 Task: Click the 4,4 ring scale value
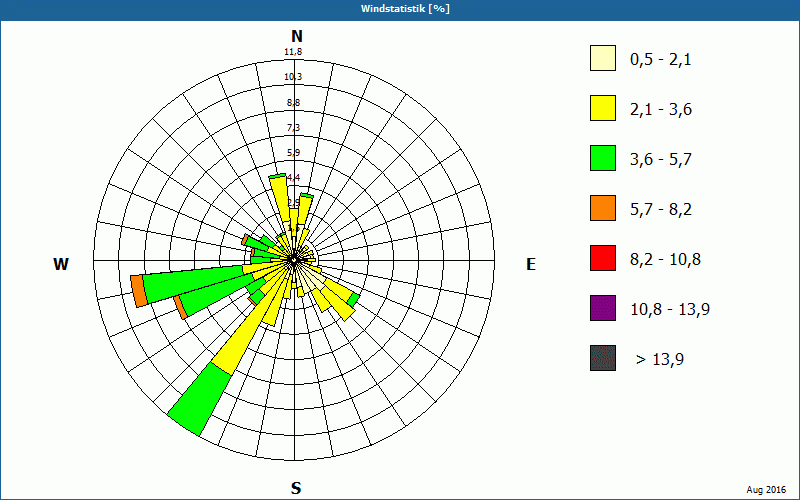(294, 178)
